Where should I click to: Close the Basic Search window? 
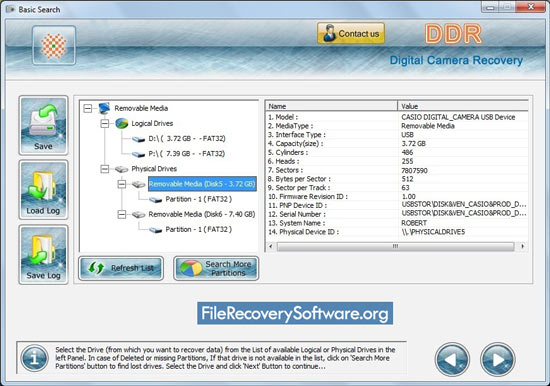(x=531, y=7)
